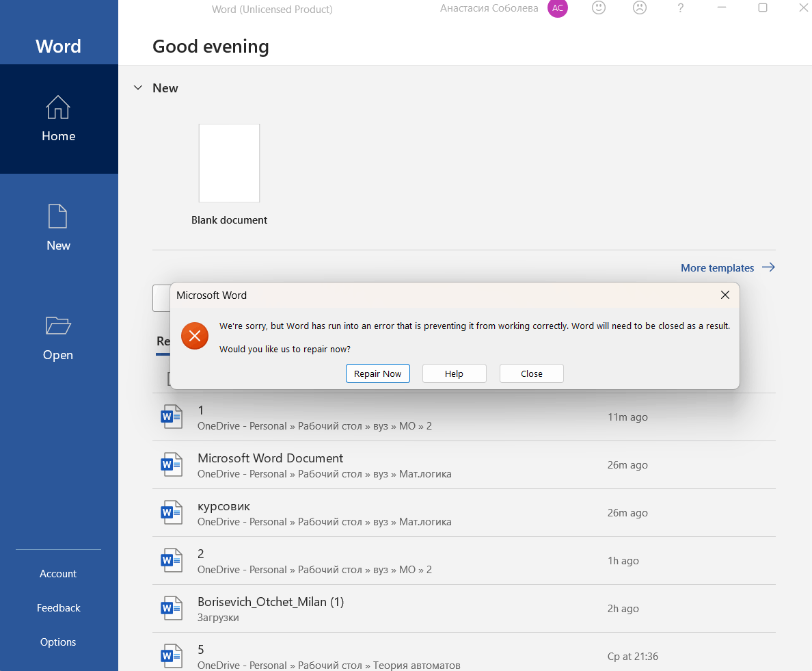Open Word Options
Image resolution: width=812 pixels, height=671 pixels.
(58, 642)
